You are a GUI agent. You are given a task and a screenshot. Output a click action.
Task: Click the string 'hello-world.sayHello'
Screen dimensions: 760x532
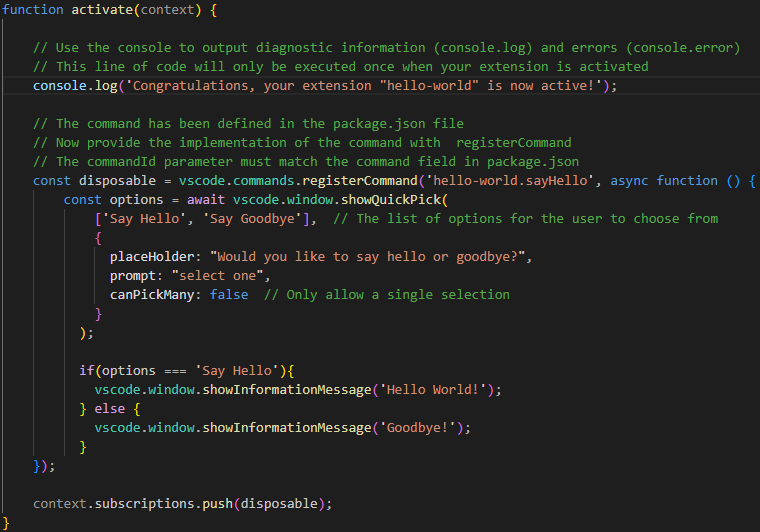510,181
